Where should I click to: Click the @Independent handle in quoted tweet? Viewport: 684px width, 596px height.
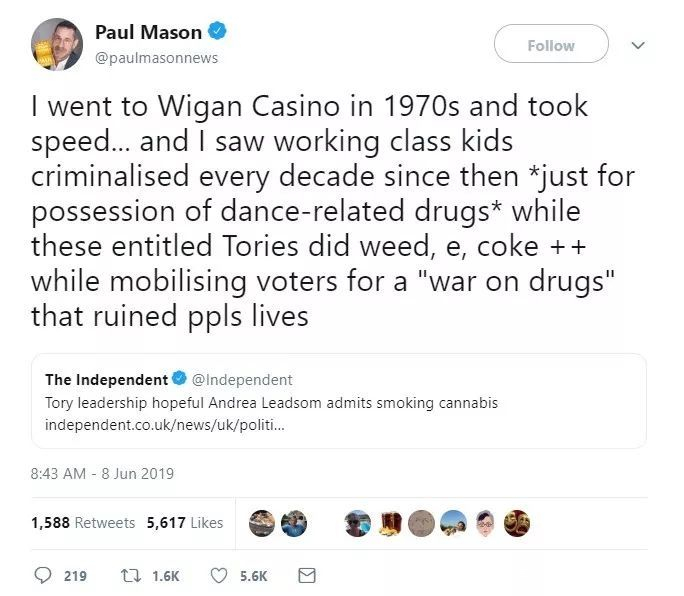click(x=242, y=380)
